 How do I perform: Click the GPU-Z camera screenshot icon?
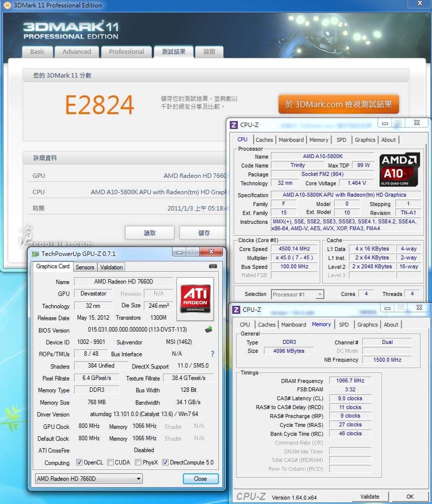(x=213, y=266)
